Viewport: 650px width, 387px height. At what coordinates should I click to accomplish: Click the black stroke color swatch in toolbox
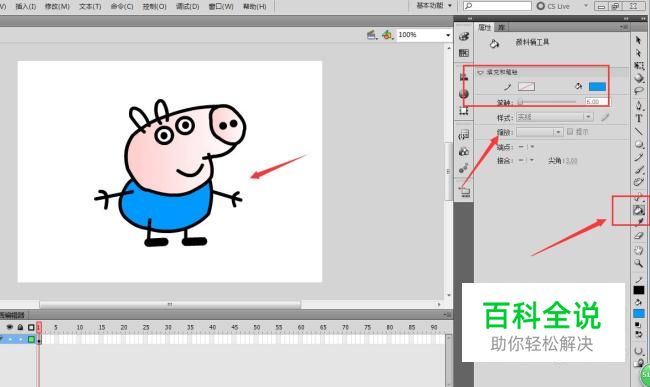click(639, 290)
